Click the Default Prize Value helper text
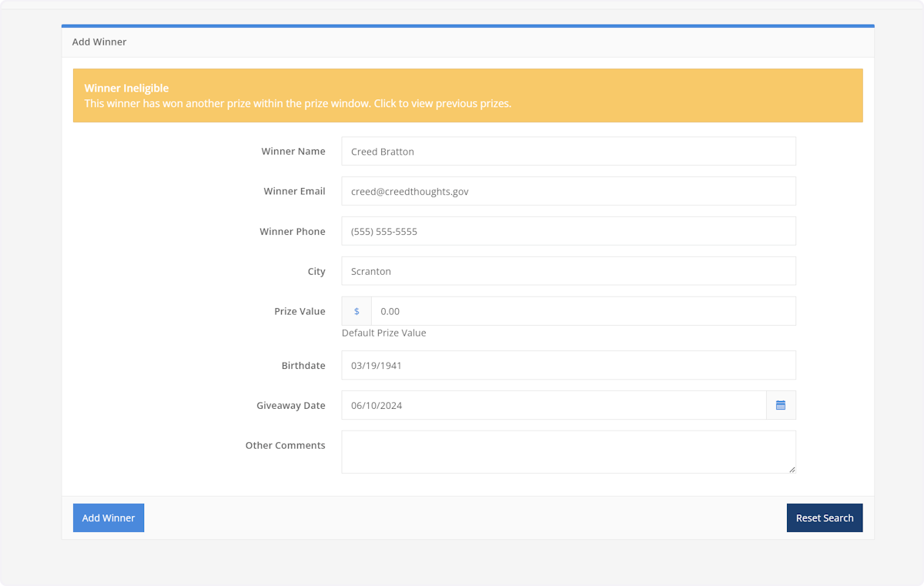Screen dimensions: 924x586 pyautogui.click(x=383, y=332)
